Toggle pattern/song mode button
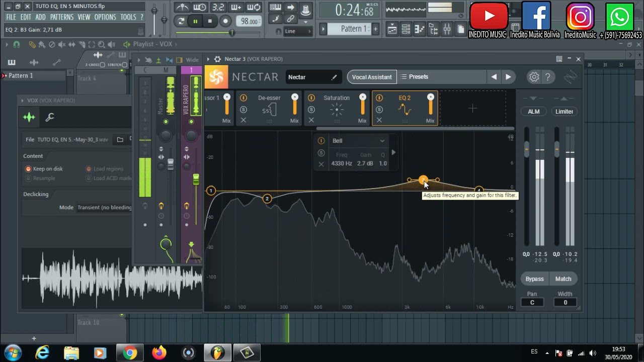This screenshot has width=644, height=362. 181,21
